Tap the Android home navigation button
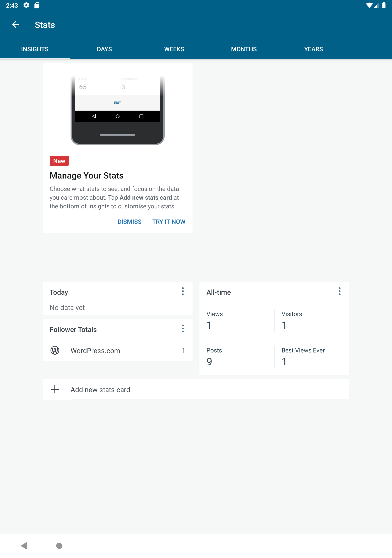 59,546
